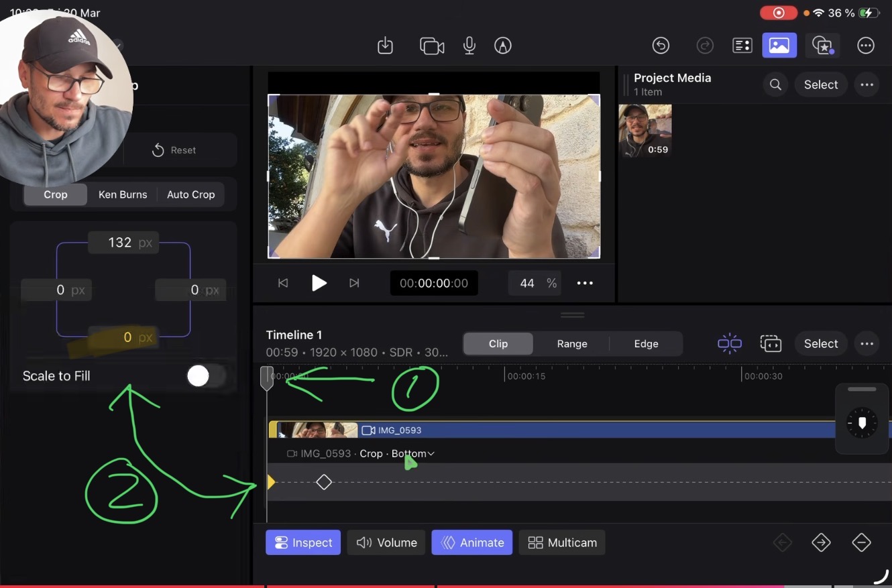This screenshot has height=588, width=892.
Task: Open the media library image icon
Action: click(779, 46)
